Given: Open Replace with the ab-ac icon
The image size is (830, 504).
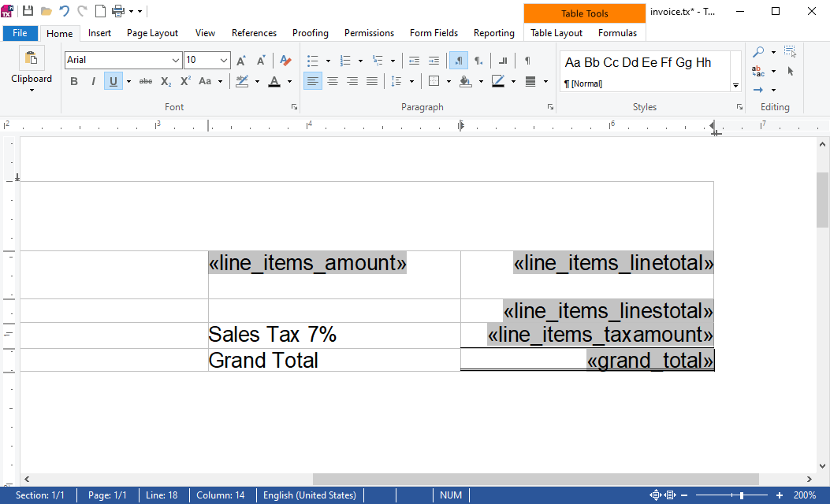Looking at the screenshot, I should 758,71.
